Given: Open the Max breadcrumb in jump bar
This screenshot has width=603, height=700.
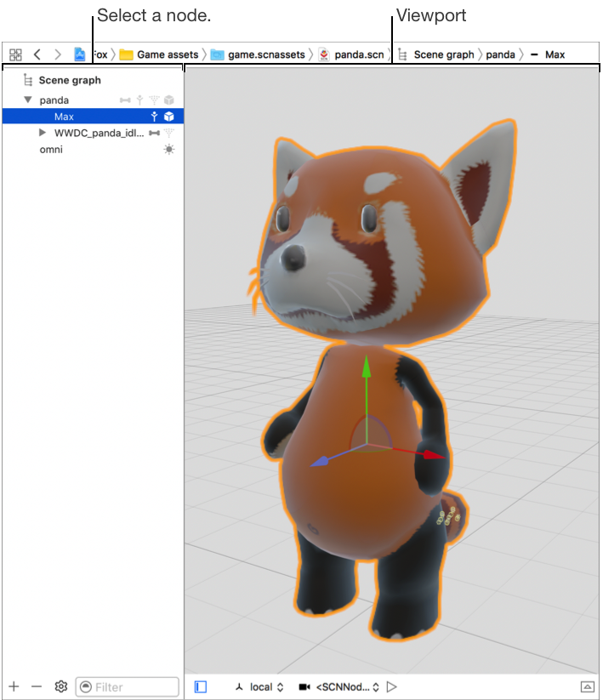Looking at the screenshot, I should point(547,54).
